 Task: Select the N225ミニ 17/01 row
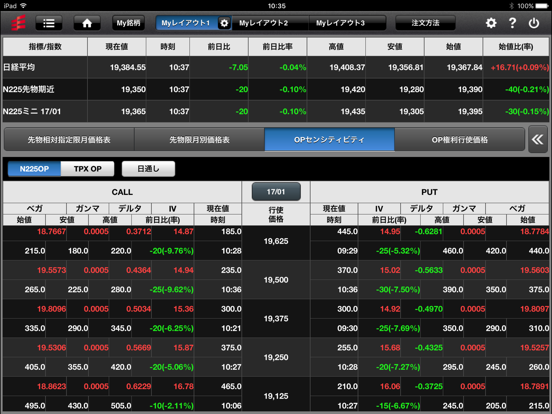(x=276, y=111)
